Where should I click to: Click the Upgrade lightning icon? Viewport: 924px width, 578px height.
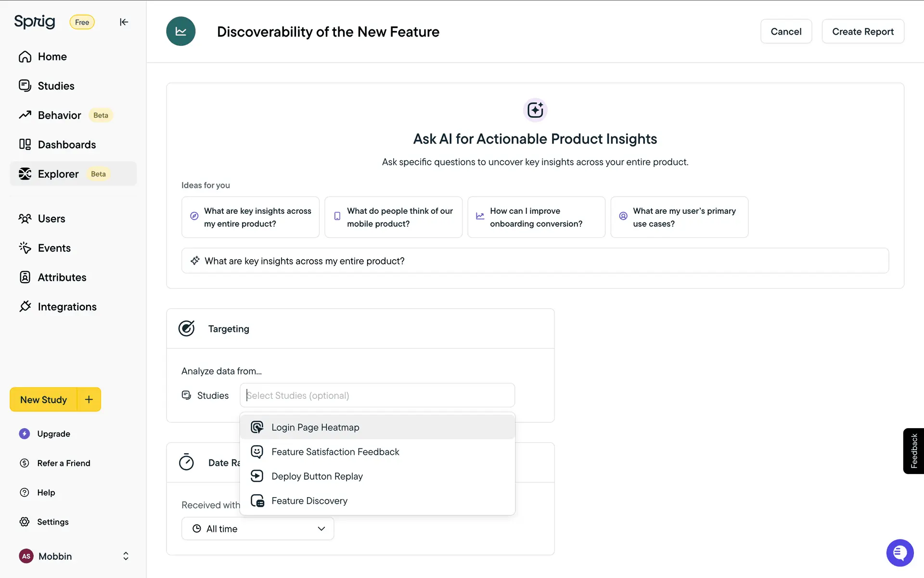tap(25, 433)
